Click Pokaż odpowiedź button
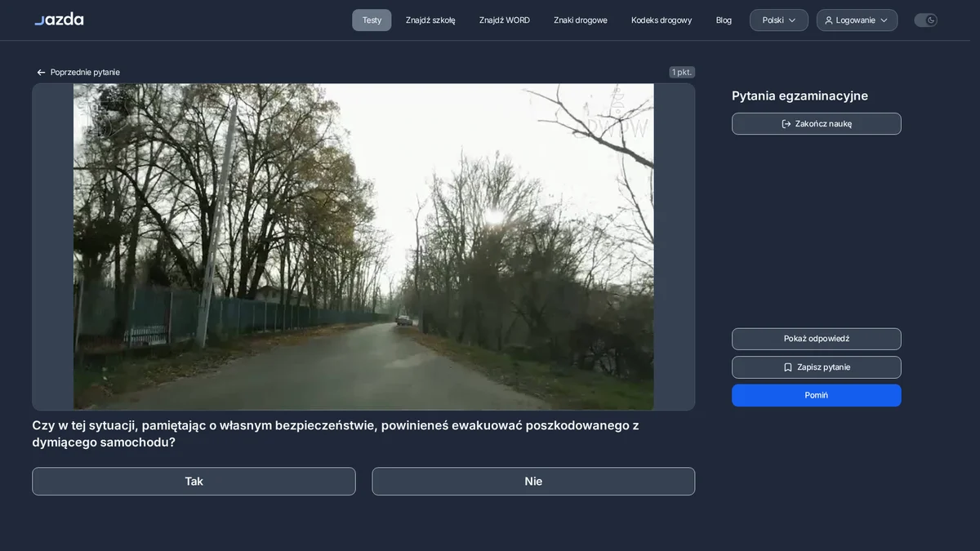The image size is (980, 551). tap(817, 339)
